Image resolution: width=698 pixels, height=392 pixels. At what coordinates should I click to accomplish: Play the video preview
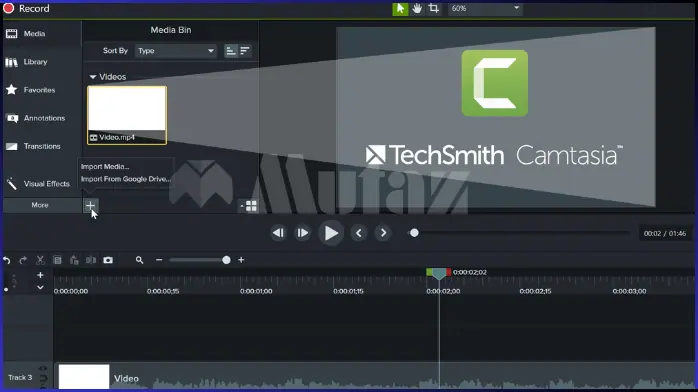[331, 233]
